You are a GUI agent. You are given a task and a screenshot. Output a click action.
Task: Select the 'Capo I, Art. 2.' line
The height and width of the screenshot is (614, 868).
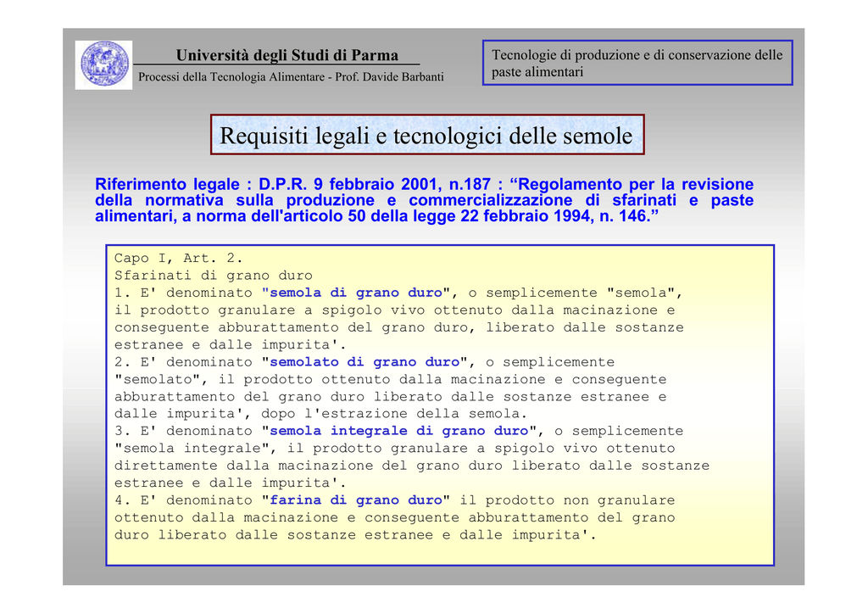coord(178,258)
